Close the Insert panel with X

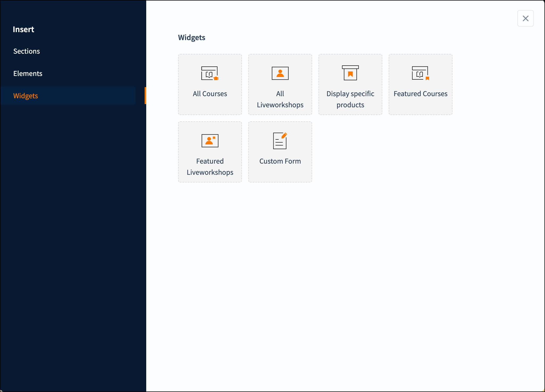[x=525, y=18]
